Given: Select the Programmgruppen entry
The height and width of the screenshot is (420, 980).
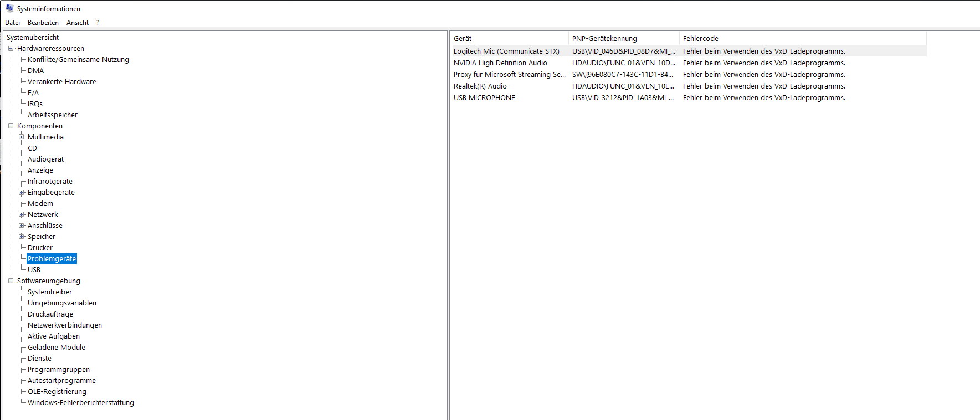Looking at the screenshot, I should pyautogui.click(x=59, y=370).
